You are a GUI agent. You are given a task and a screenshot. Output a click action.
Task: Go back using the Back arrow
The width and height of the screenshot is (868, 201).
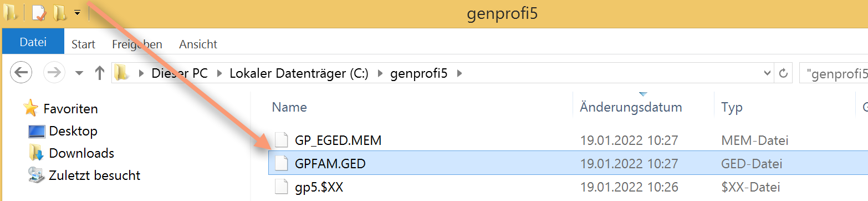(21, 73)
